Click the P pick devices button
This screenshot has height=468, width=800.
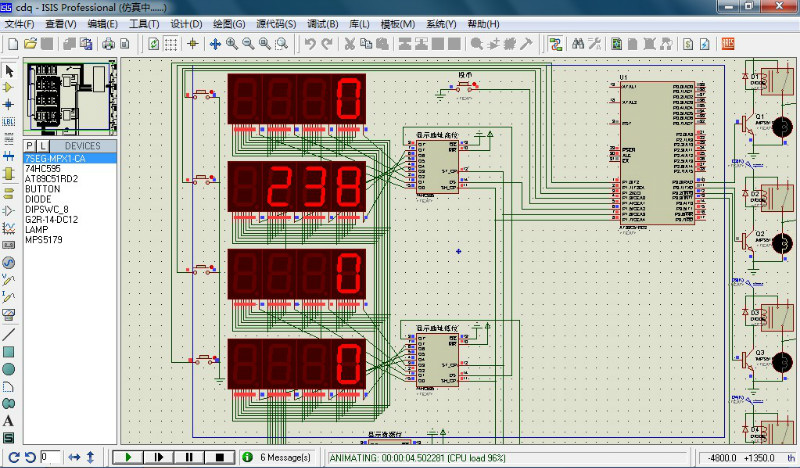click(30, 146)
